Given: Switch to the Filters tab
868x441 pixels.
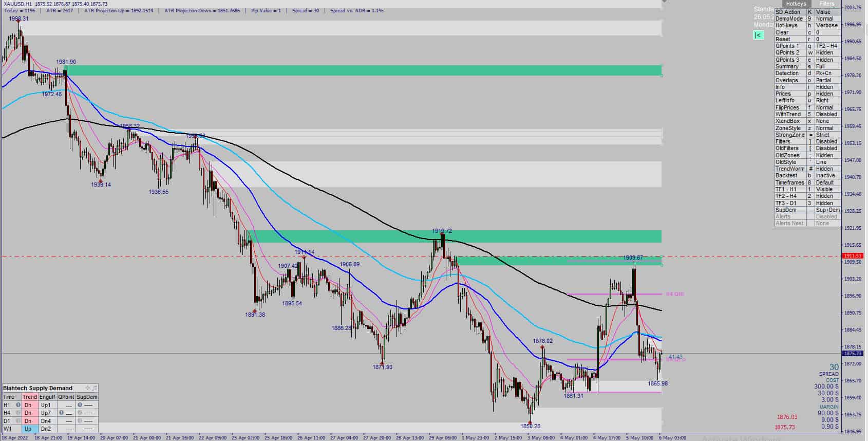Looking at the screenshot, I should [827, 4].
